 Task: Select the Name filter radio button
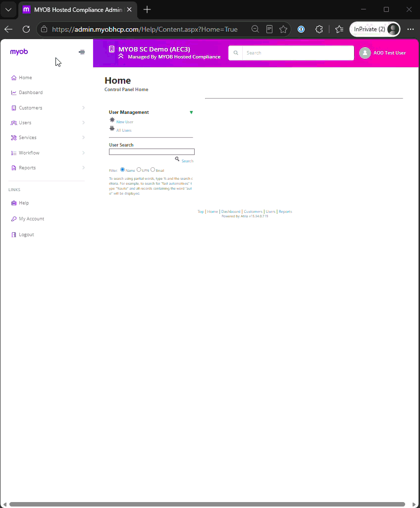point(122,170)
